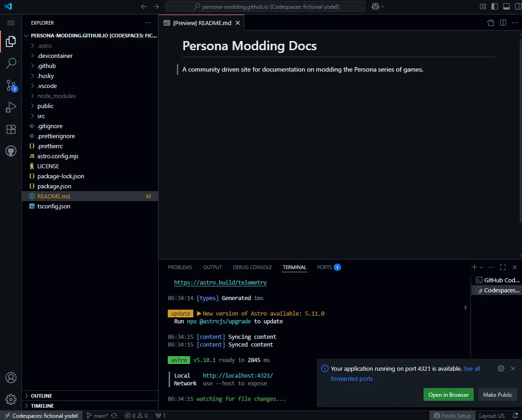The height and width of the screenshot is (420, 522).
Task: Switch to the PORTS tab
Action: [329, 267]
